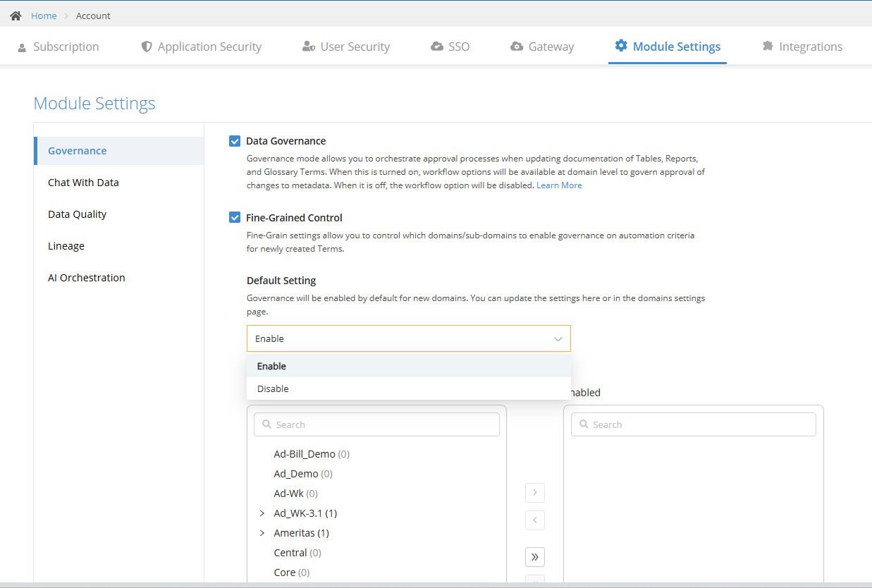This screenshot has height=588, width=872.
Task: Open the Subscription tab
Action: click(x=57, y=47)
